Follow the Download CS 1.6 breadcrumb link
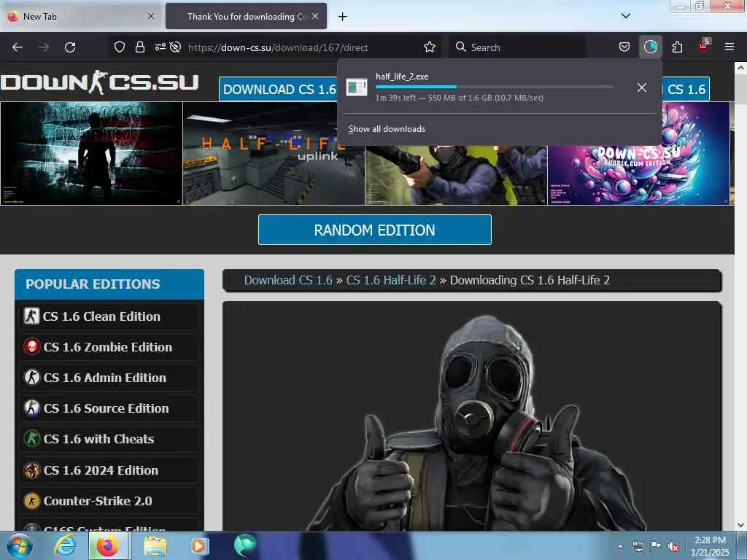The width and height of the screenshot is (747, 560). pyautogui.click(x=288, y=280)
